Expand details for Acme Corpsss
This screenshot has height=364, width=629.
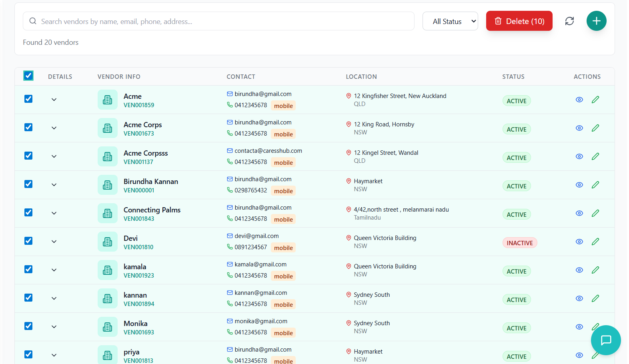tap(54, 156)
